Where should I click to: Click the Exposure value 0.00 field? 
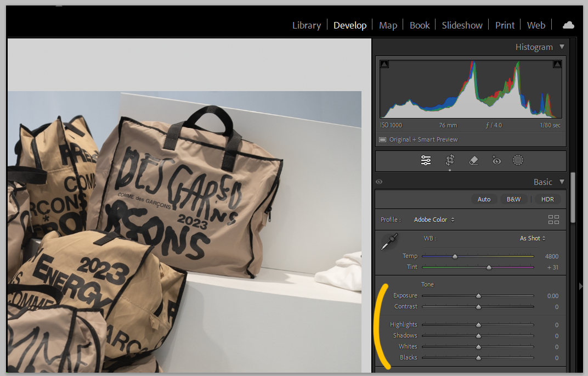pos(552,296)
